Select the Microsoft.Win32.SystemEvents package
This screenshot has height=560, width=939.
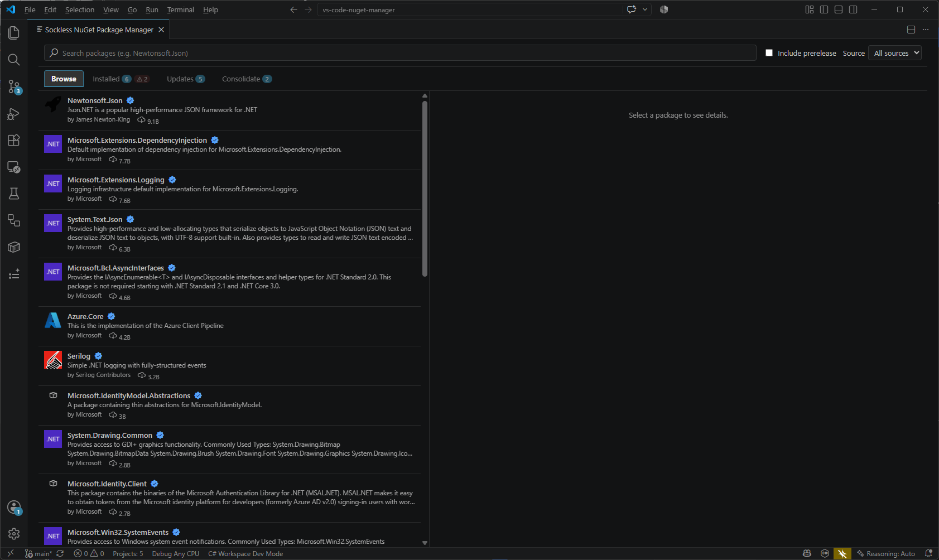(x=230, y=535)
